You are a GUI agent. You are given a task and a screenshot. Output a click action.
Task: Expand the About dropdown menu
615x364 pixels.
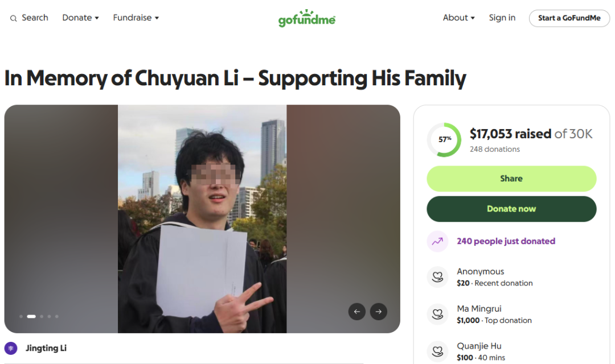[x=458, y=18]
